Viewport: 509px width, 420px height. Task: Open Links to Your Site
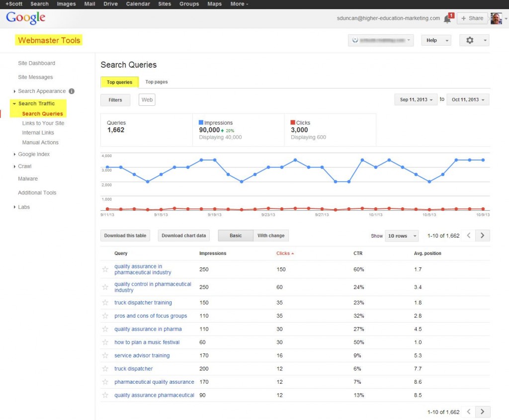pyautogui.click(x=43, y=123)
